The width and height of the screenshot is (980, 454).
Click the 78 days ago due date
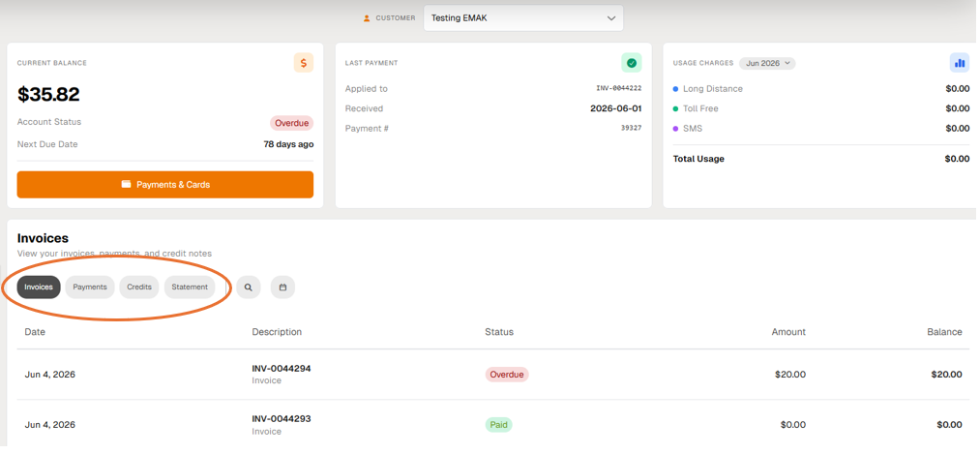(x=288, y=144)
